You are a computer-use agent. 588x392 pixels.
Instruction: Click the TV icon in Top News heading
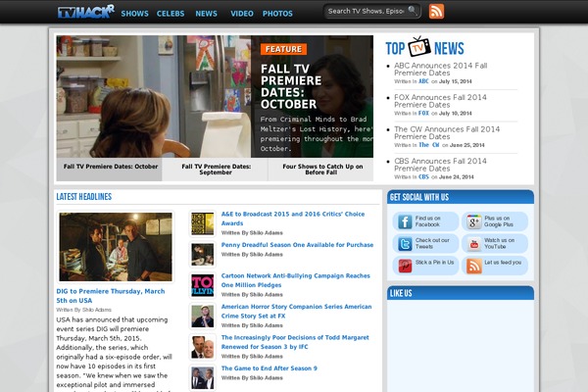click(x=418, y=46)
